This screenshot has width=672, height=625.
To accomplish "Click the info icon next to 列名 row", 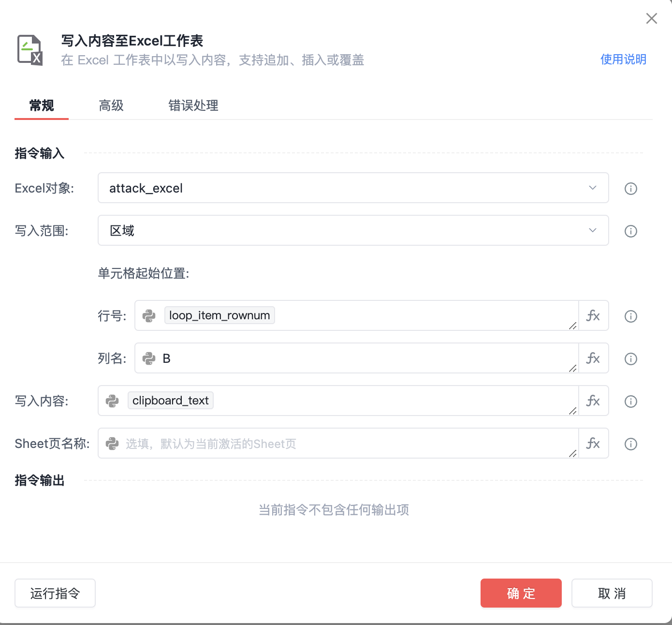I will point(630,359).
